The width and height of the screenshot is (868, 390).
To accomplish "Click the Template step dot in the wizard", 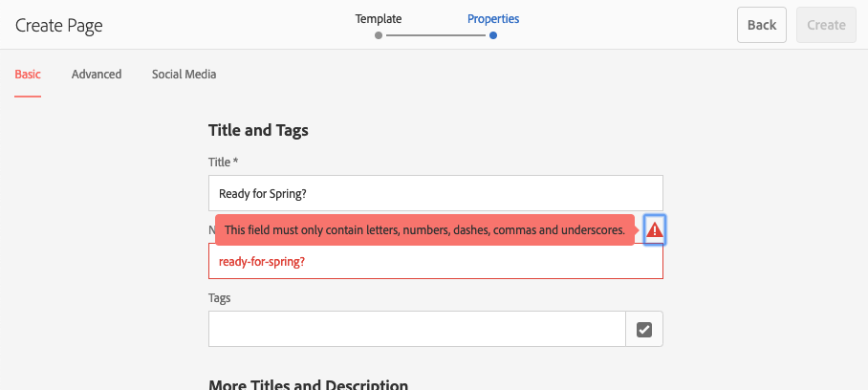I will tap(379, 35).
